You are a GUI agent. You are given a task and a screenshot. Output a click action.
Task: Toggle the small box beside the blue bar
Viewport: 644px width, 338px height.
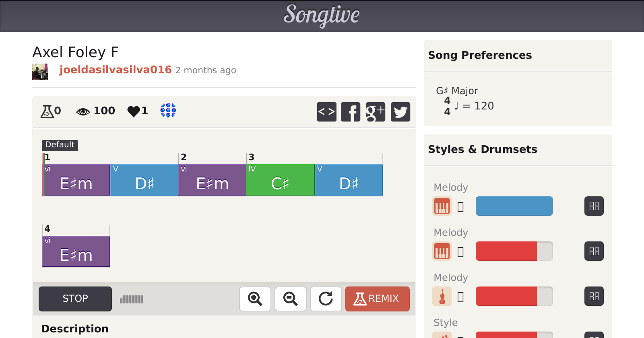pos(461,207)
